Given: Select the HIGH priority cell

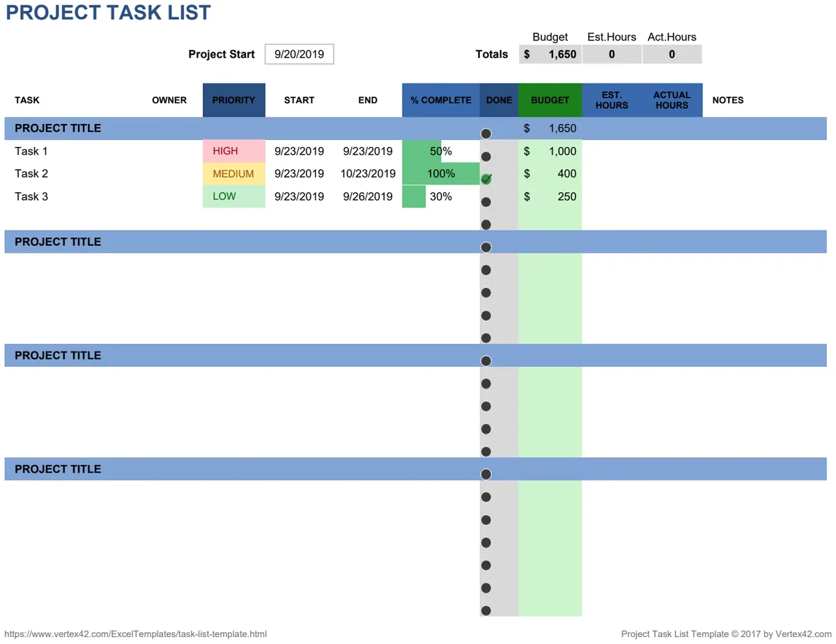Looking at the screenshot, I should point(234,151).
